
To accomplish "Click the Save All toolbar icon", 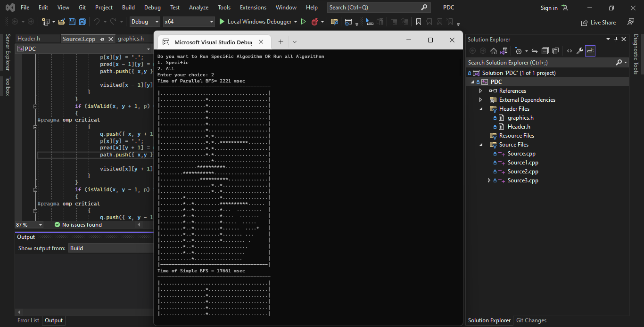I will coord(83,22).
